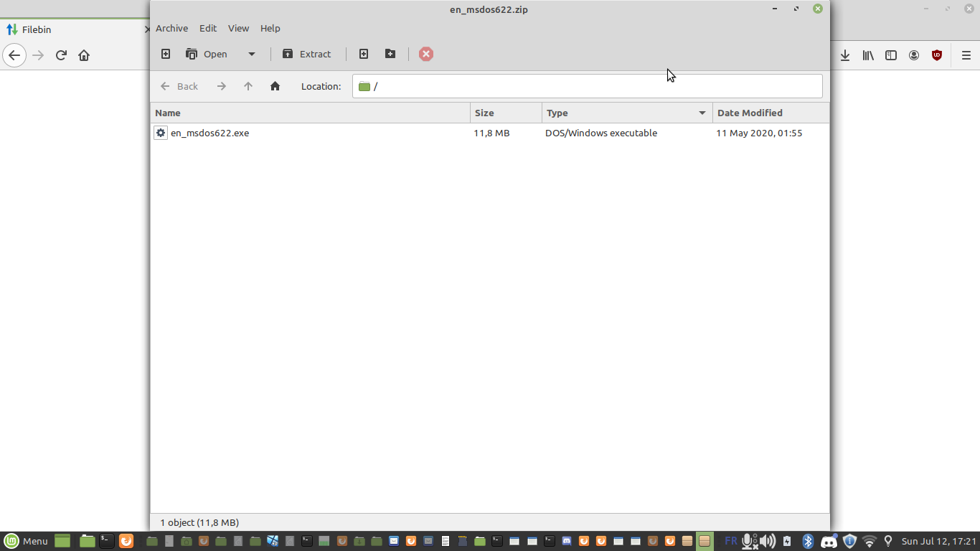Switch to the Discord window in the taskbar
The image size is (980, 551).
coord(567,541)
